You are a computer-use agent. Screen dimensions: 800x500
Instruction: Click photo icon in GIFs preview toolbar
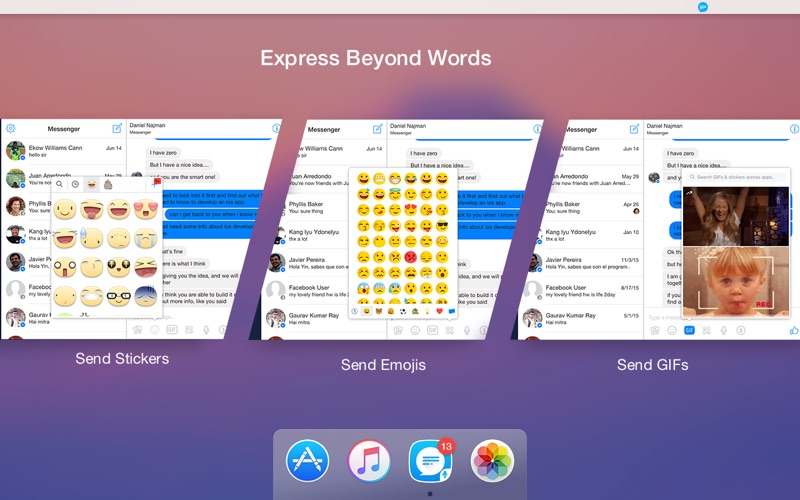pyautogui.click(x=655, y=330)
